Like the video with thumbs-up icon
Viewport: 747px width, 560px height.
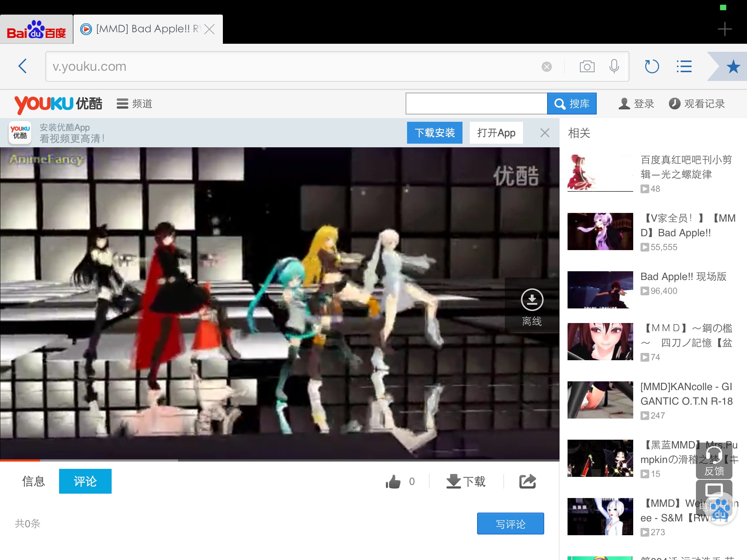tap(393, 481)
